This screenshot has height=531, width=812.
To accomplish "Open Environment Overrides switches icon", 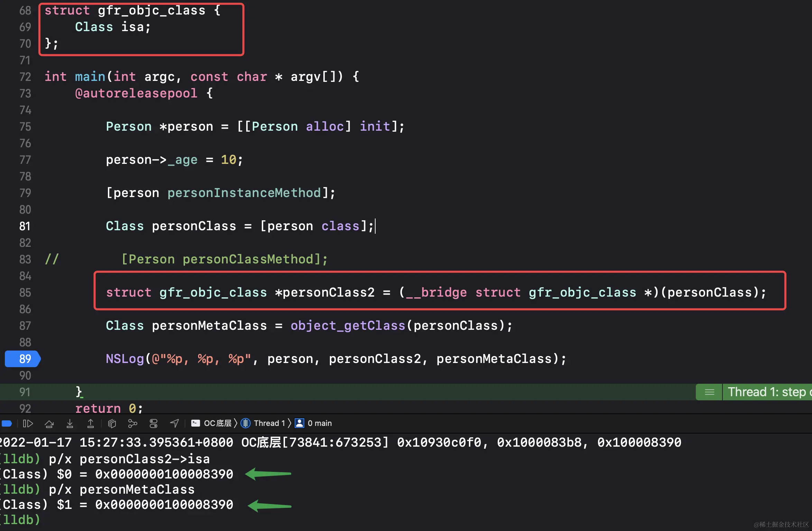I will click(x=154, y=423).
